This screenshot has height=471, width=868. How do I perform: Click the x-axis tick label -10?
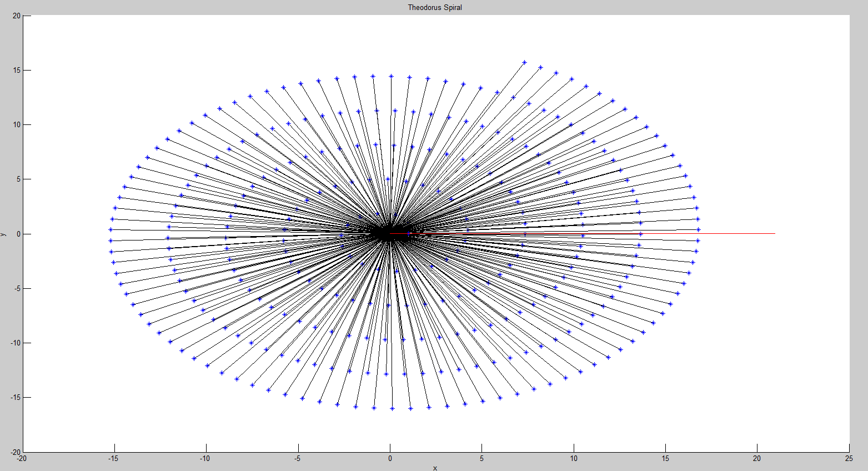pyautogui.click(x=205, y=459)
